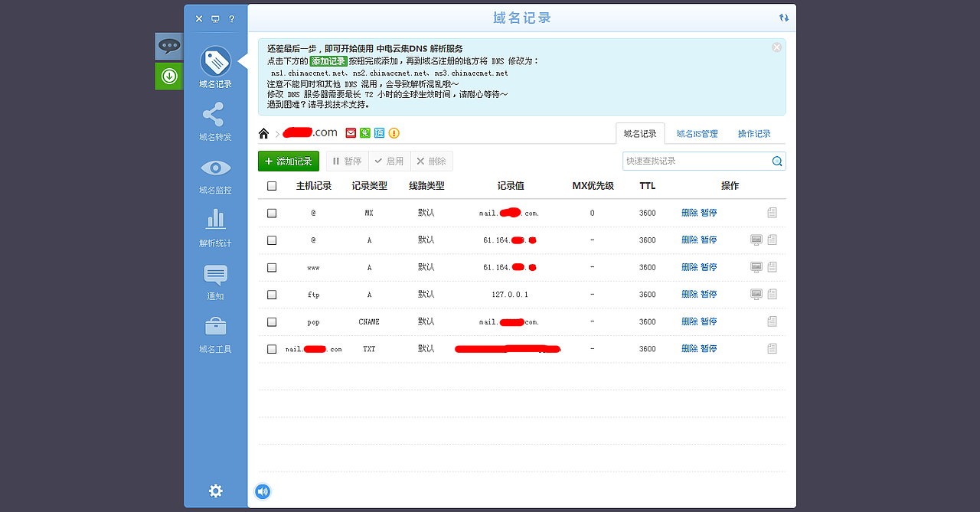Check the ftp A record row

tap(272, 294)
